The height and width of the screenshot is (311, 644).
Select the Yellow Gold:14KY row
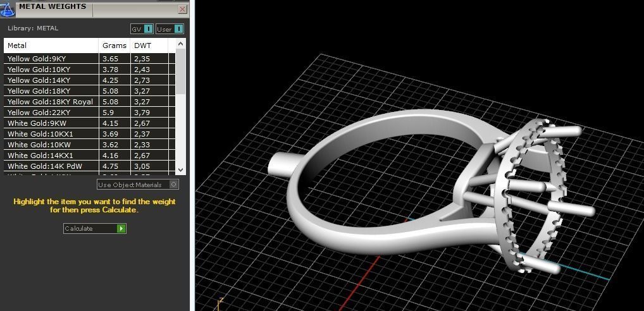click(x=90, y=80)
